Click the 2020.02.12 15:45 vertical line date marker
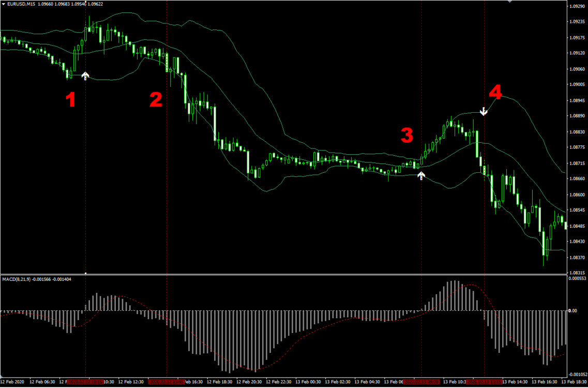This screenshot has width=588, height=388. tap(167, 382)
